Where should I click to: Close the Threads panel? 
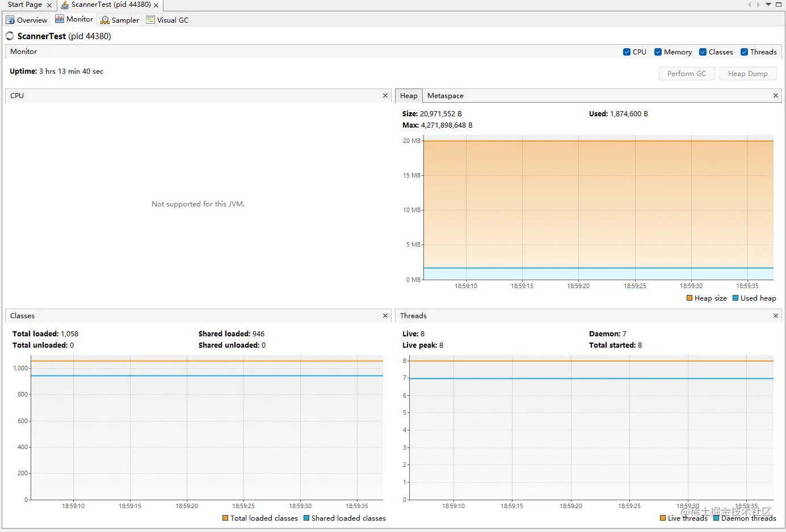(776, 316)
